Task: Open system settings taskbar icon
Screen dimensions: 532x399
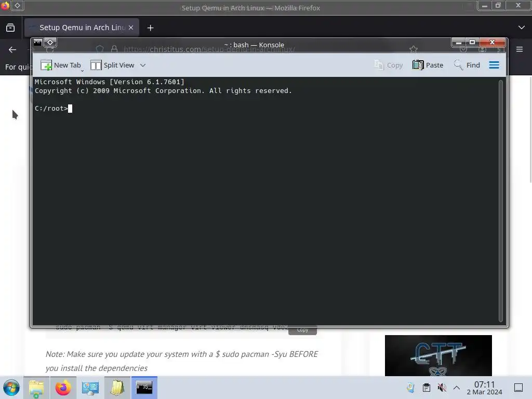Action: (x=90, y=388)
